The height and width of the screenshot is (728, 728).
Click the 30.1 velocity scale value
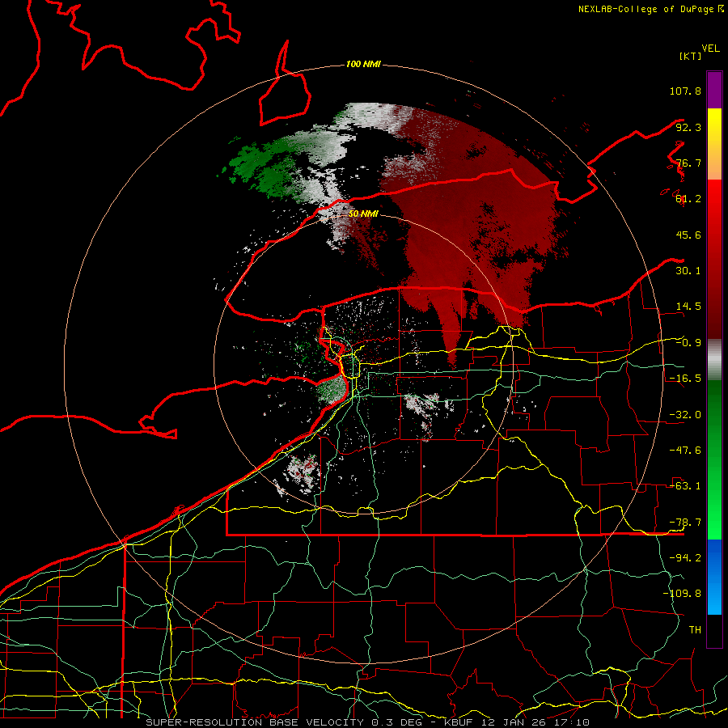coord(688,271)
